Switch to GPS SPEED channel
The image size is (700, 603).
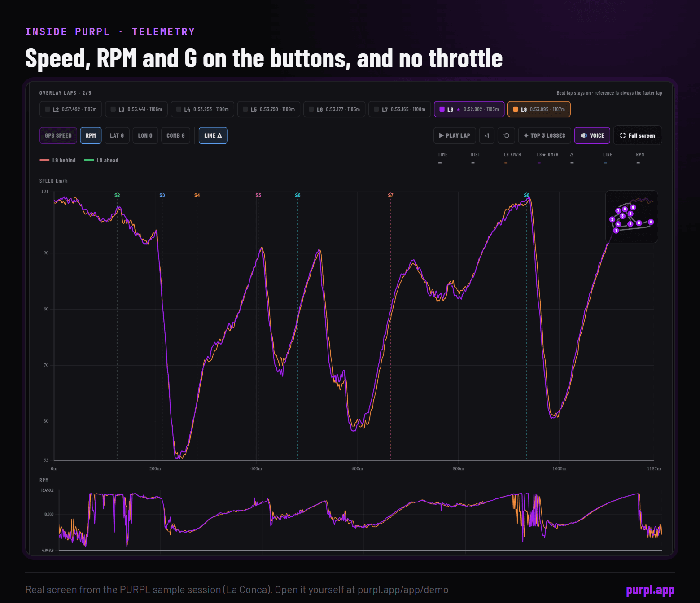coord(58,135)
